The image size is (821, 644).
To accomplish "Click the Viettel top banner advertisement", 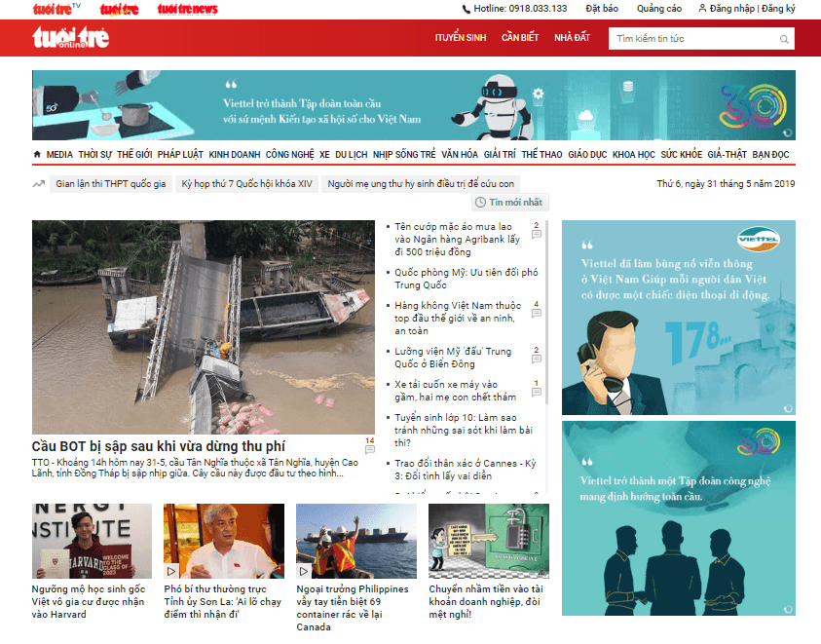I will (414, 105).
